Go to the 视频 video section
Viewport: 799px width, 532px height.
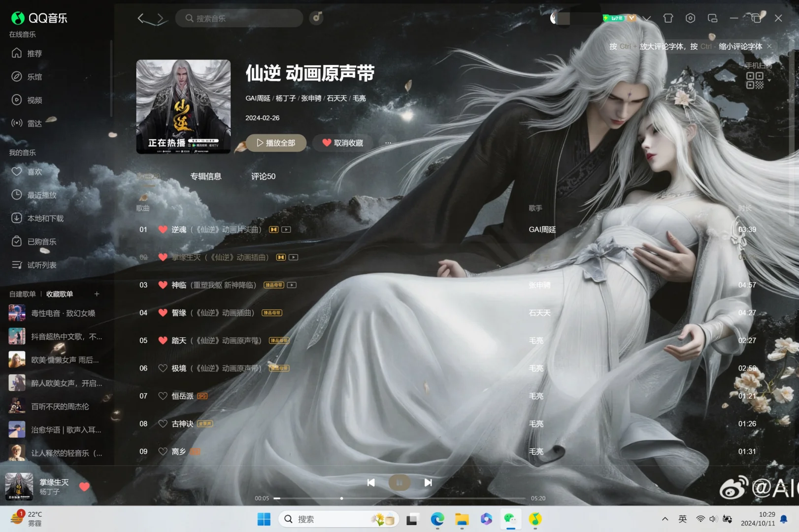coord(28,100)
